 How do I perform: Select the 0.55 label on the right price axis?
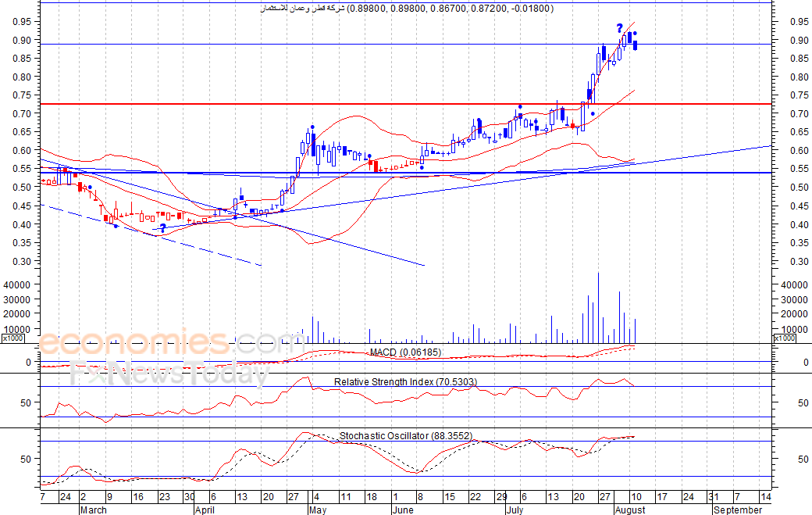[x=799, y=168]
